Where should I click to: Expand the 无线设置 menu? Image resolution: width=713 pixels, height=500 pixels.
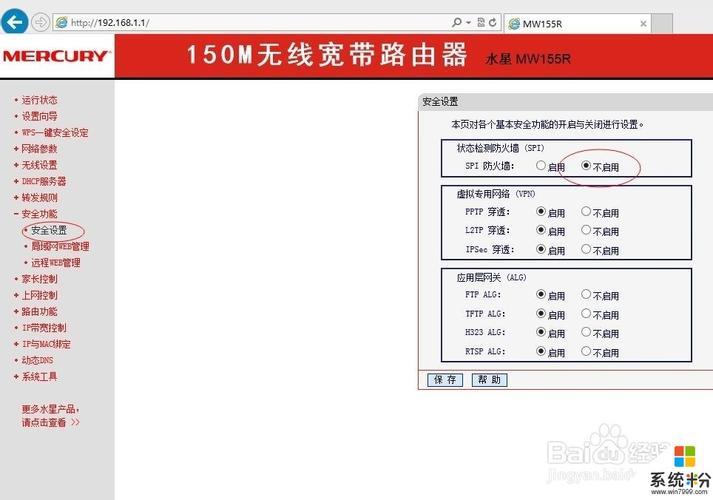(x=39, y=165)
